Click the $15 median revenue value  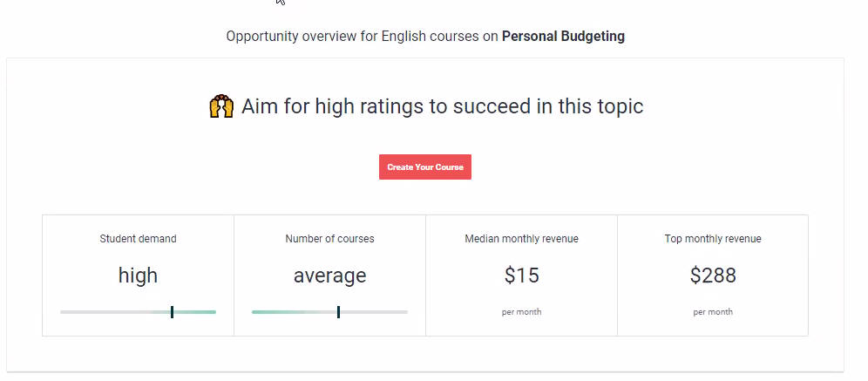click(x=521, y=276)
